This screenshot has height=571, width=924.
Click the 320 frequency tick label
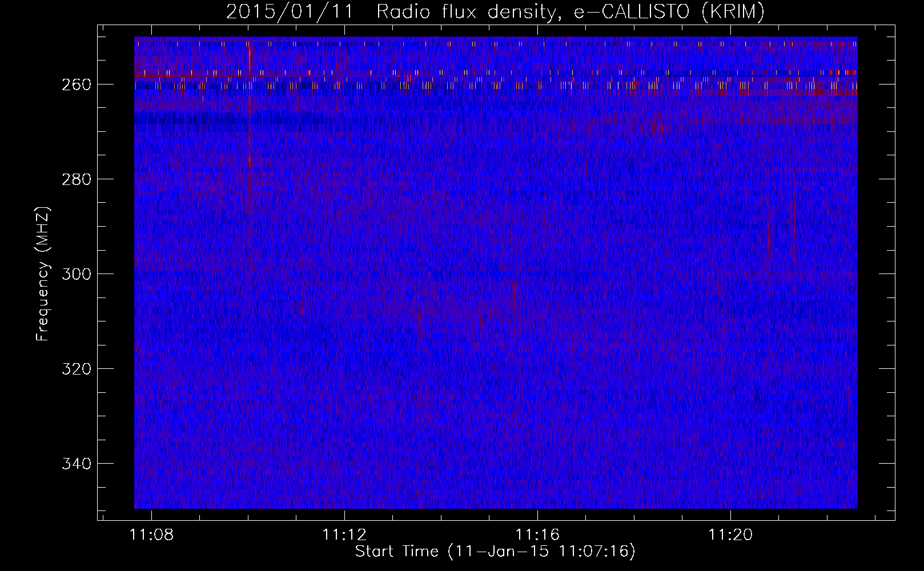click(76, 369)
